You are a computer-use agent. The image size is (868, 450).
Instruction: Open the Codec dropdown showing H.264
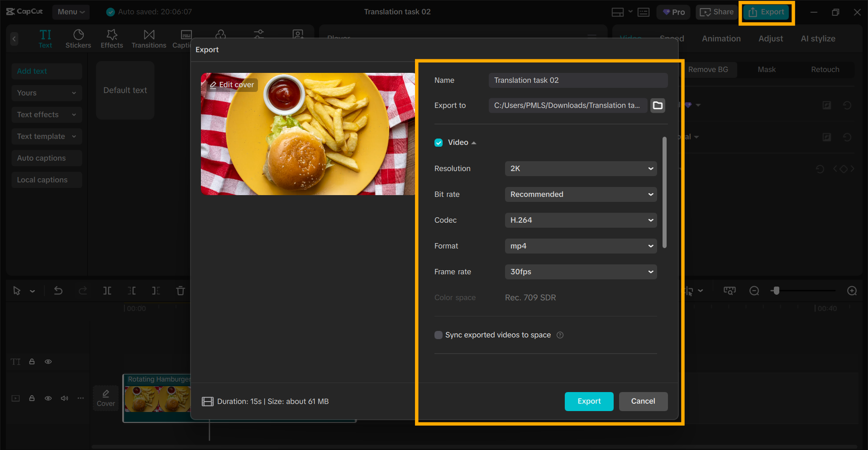[581, 220]
